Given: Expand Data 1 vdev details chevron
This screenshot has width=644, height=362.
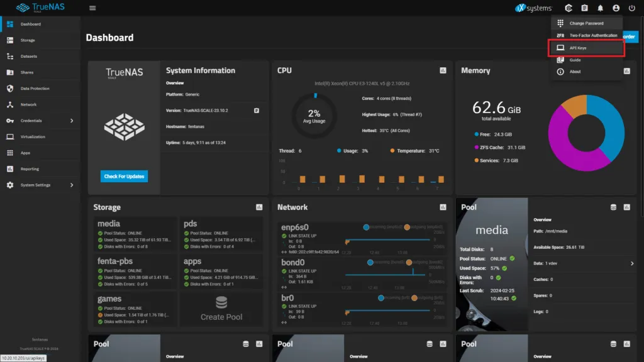Looking at the screenshot, I should 632,263.
